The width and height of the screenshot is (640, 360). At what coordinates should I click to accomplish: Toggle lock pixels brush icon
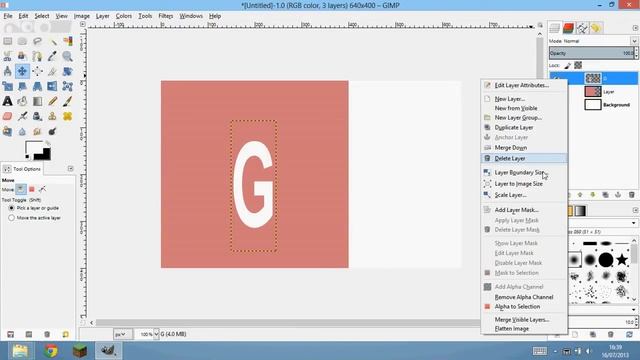(x=568, y=65)
